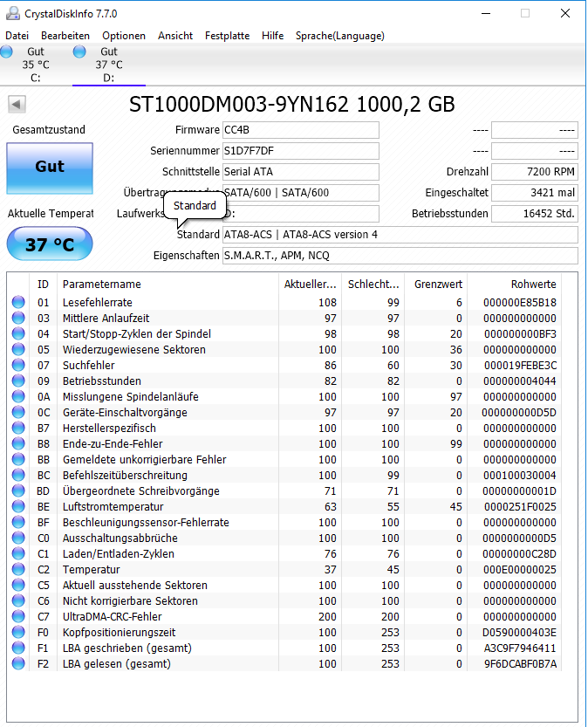Click the previous disk arrow button
This screenshot has height=727, width=588.
coord(17,105)
